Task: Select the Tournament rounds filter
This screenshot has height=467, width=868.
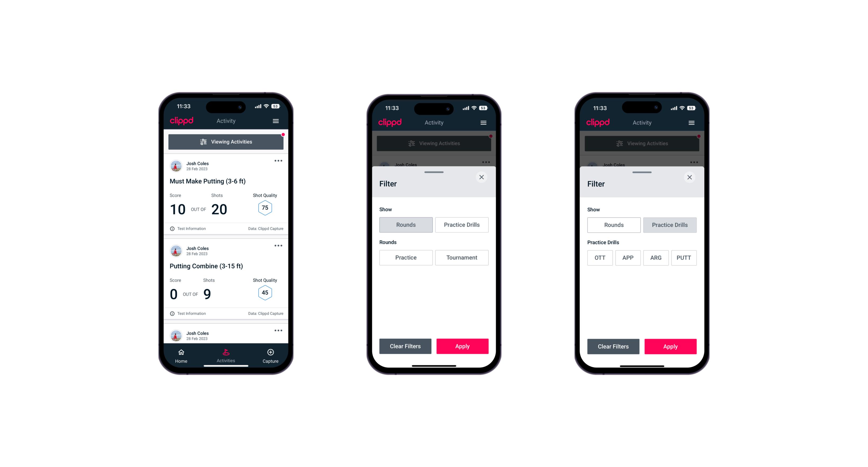Action: [461, 258]
